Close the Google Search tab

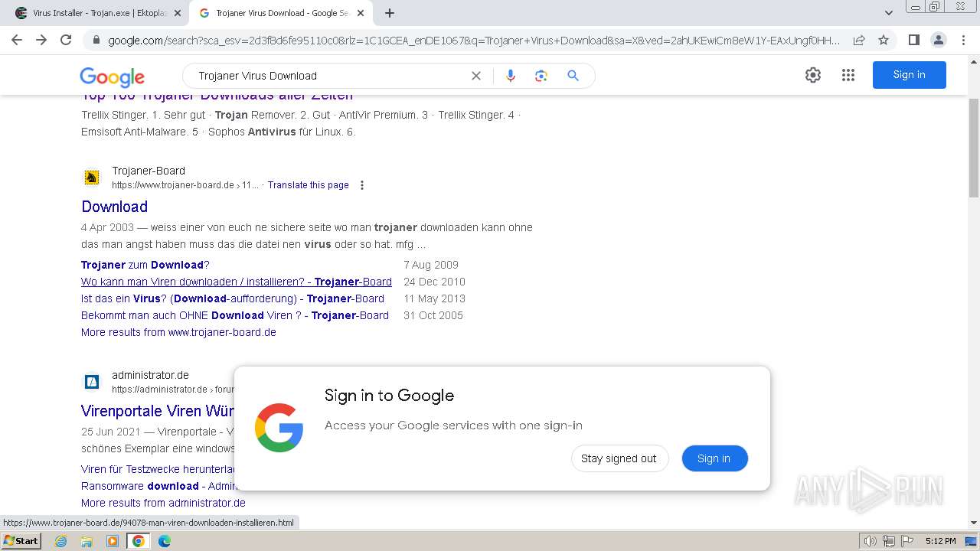pos(361,13)
